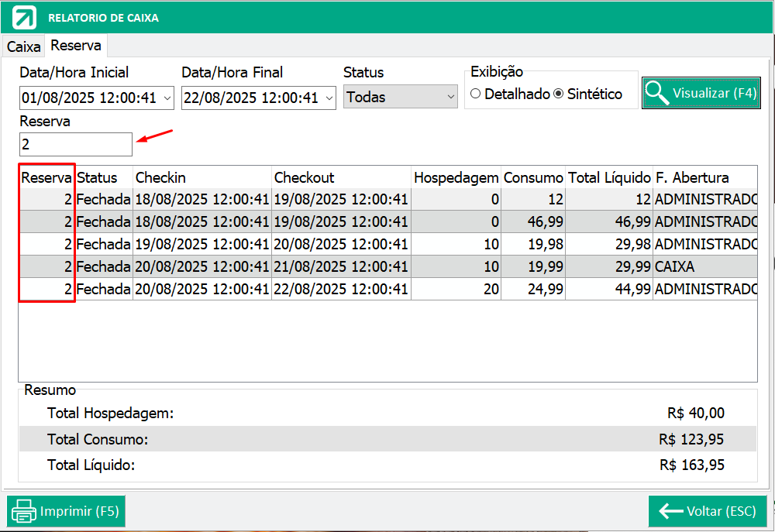The height and width of the screenshot is (532, 775).
Task: Open the Data/Hora Final date dropdown
Action: pyautogui.click(x=329, y=98)
